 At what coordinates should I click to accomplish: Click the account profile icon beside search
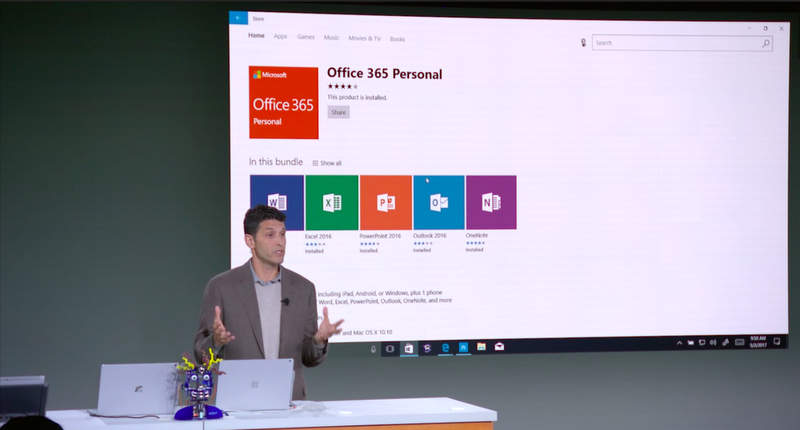click(x=583, y=43)
